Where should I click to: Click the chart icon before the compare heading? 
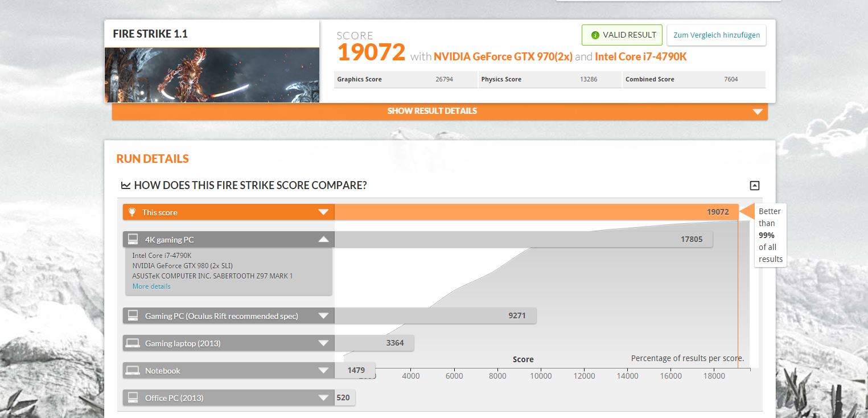pyautogui.click(x=126, y=185)
